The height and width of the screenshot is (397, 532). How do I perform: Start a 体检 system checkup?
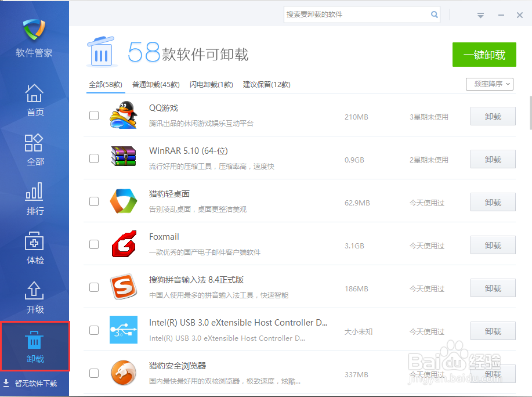click(34, 248)
